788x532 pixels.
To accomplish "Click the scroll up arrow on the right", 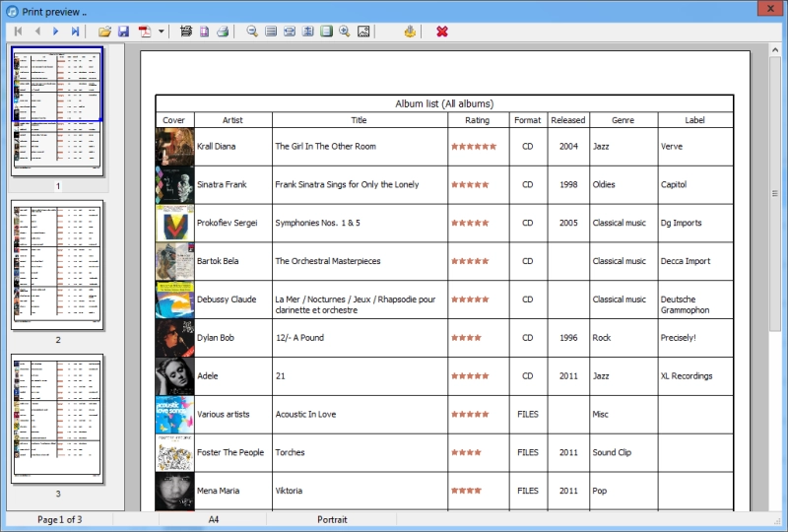I will pyautogui.click(x=775, y=50).
